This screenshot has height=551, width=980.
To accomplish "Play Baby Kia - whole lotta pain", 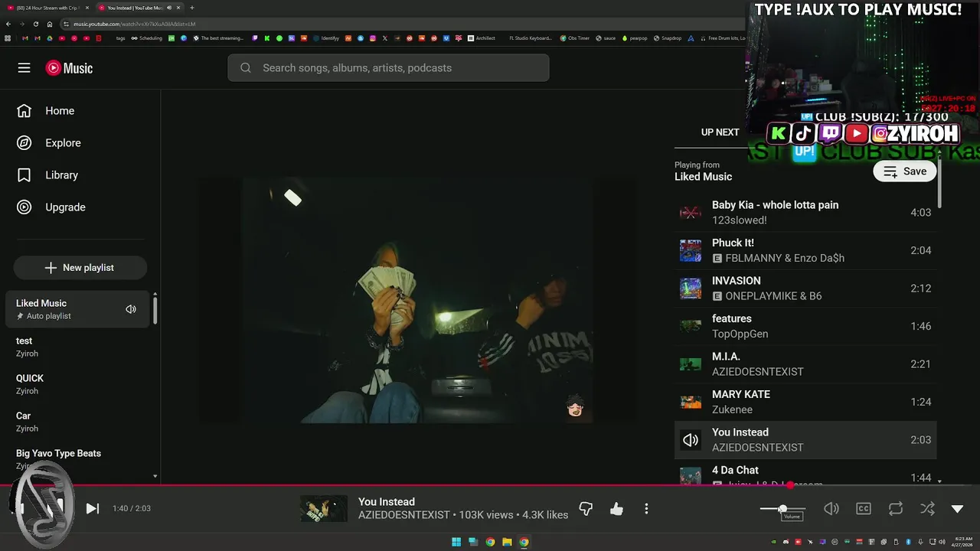I will (x=805, y=213).
